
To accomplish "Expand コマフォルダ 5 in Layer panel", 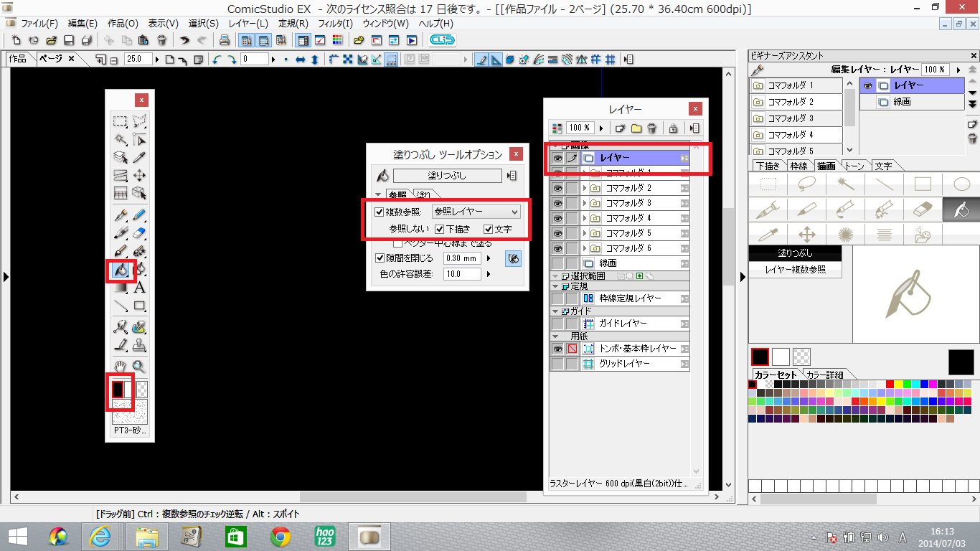I will tap(585, 233).
